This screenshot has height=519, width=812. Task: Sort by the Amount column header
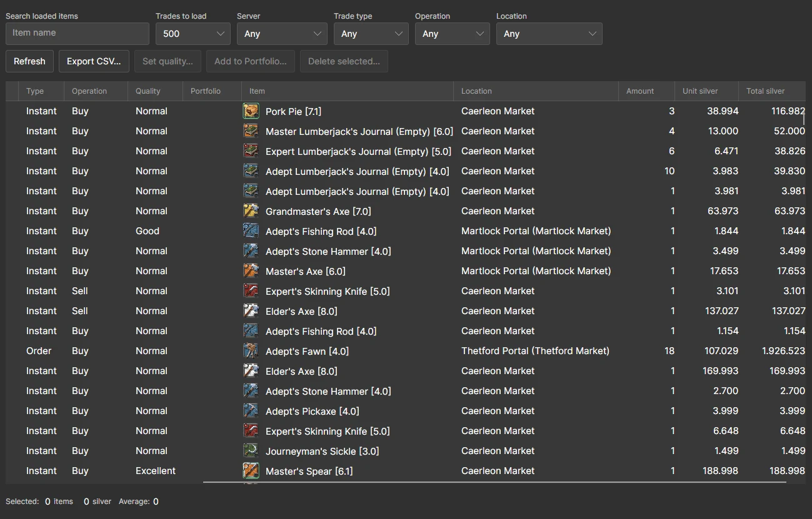coord(646,91)
